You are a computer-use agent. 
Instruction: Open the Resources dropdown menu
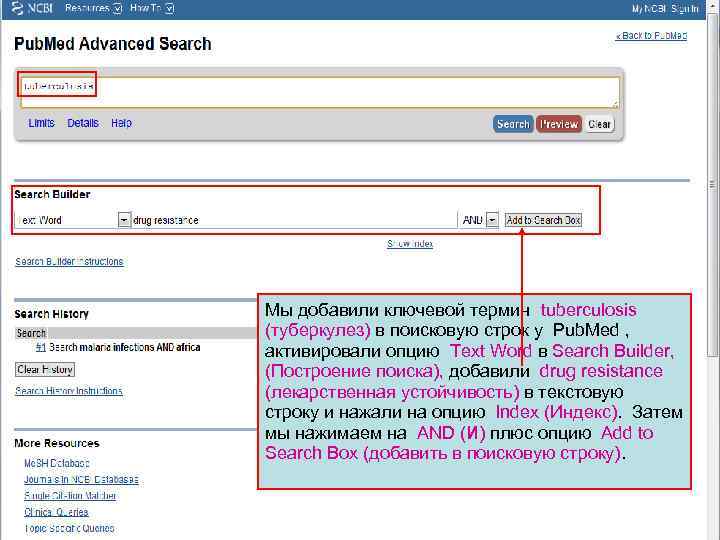pos(93,8)
